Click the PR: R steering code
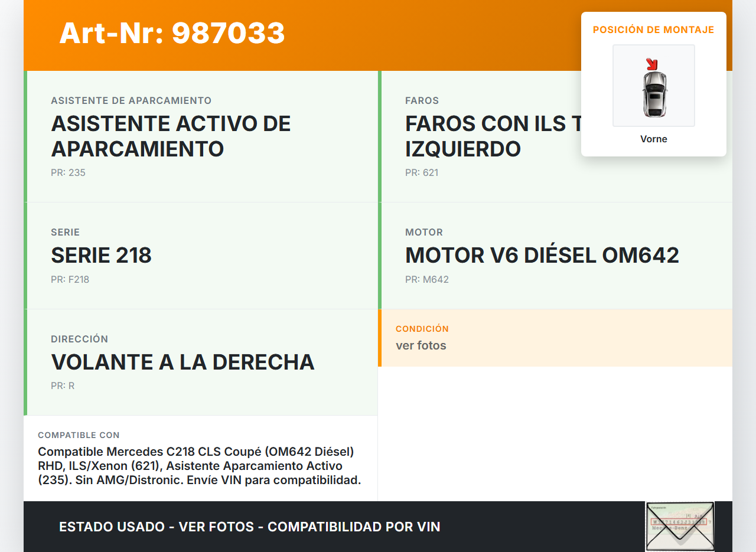The width and height of the screenshot is (756, 552). (63, 386)
